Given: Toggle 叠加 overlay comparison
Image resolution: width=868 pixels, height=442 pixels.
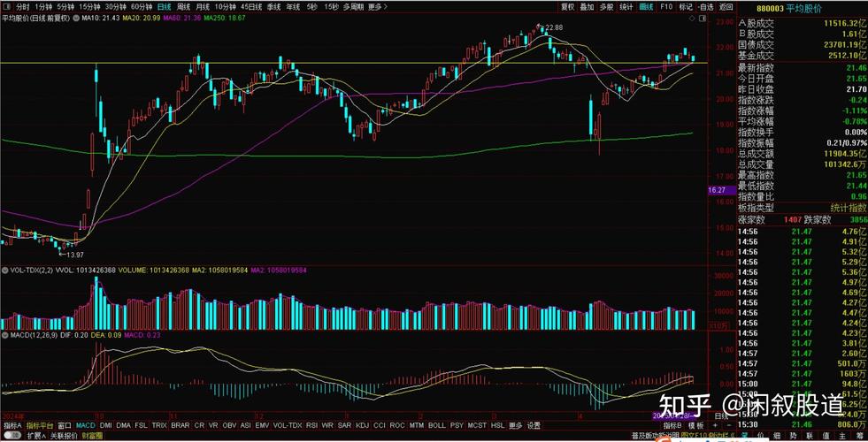Looking at the screenshot, I should (587, 6).
